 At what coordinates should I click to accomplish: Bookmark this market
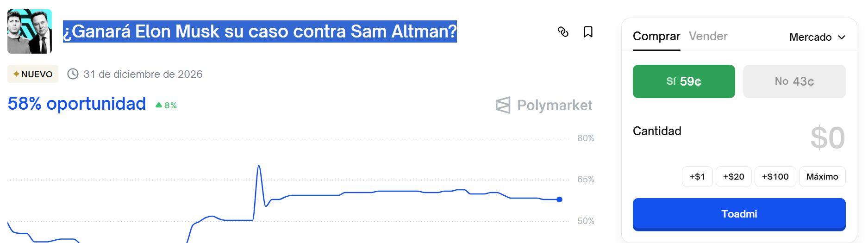tap(588, 32)
